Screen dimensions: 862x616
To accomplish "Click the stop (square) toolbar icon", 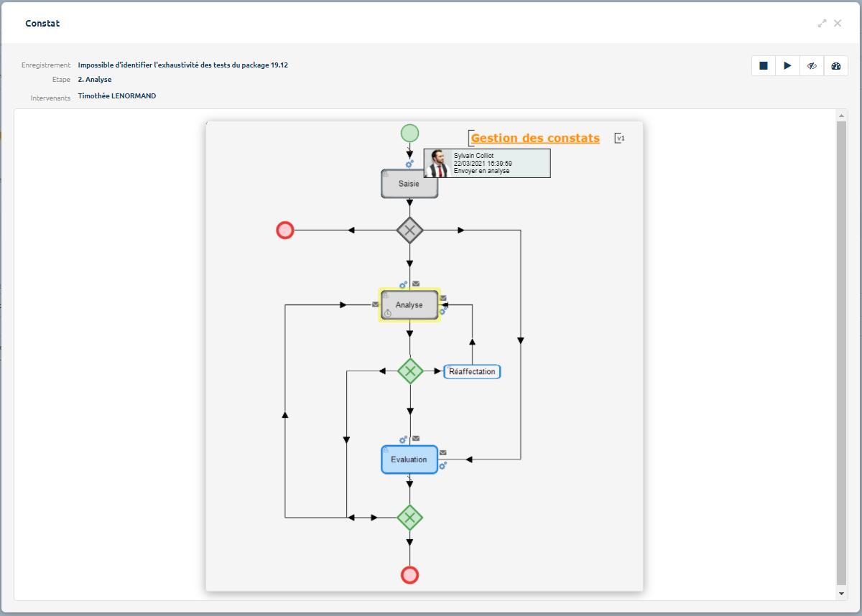I will [x=764, y=65].
